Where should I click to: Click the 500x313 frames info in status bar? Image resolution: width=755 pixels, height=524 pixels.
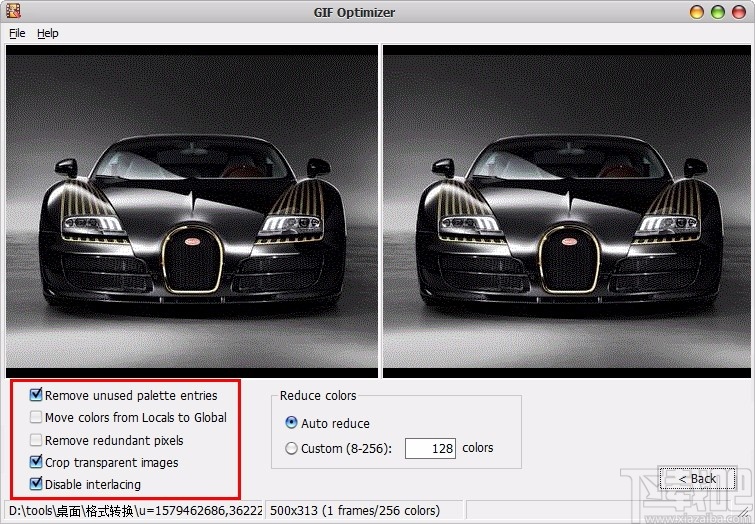point(355,511)
